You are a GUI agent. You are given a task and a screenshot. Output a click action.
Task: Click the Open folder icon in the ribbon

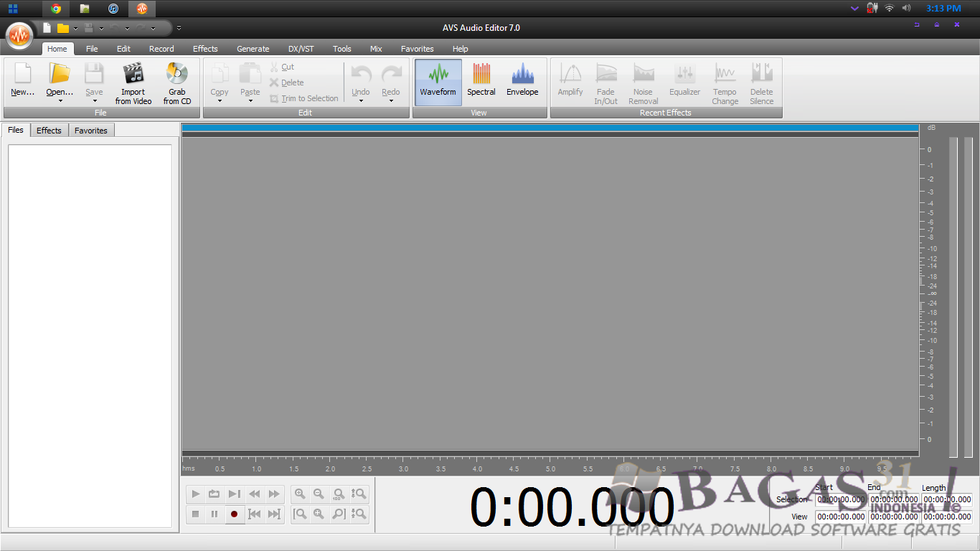coord(60,74)
